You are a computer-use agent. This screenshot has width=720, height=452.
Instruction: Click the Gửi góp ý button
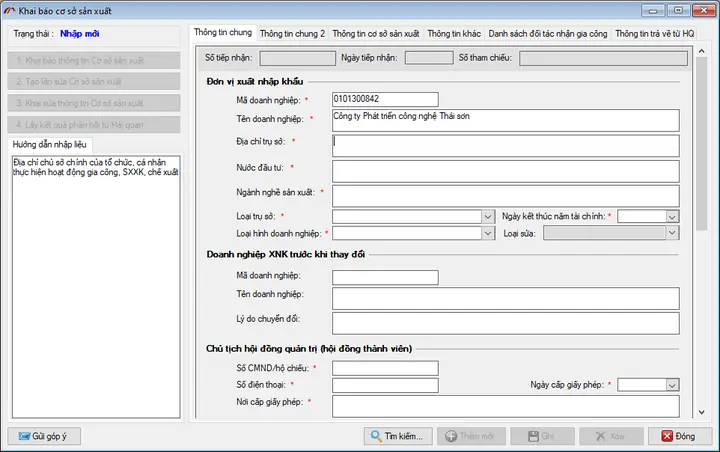tap(44, 436)
